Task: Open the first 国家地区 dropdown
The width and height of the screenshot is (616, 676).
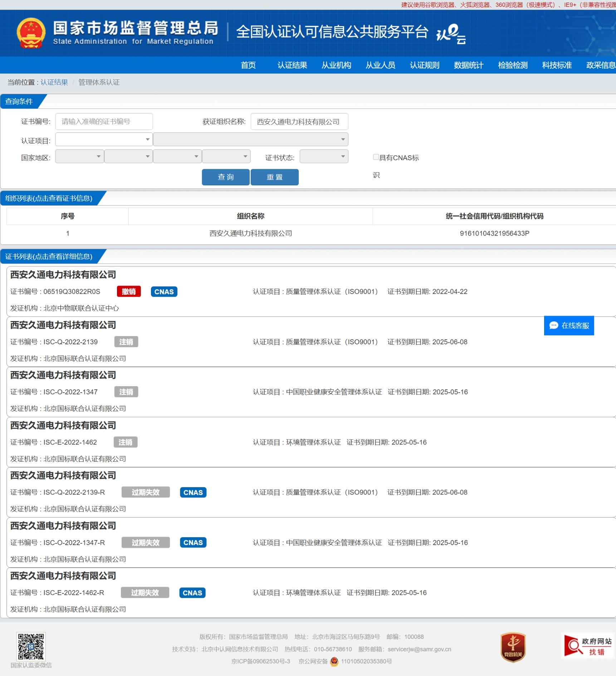Action: click(x=80, y=156)
